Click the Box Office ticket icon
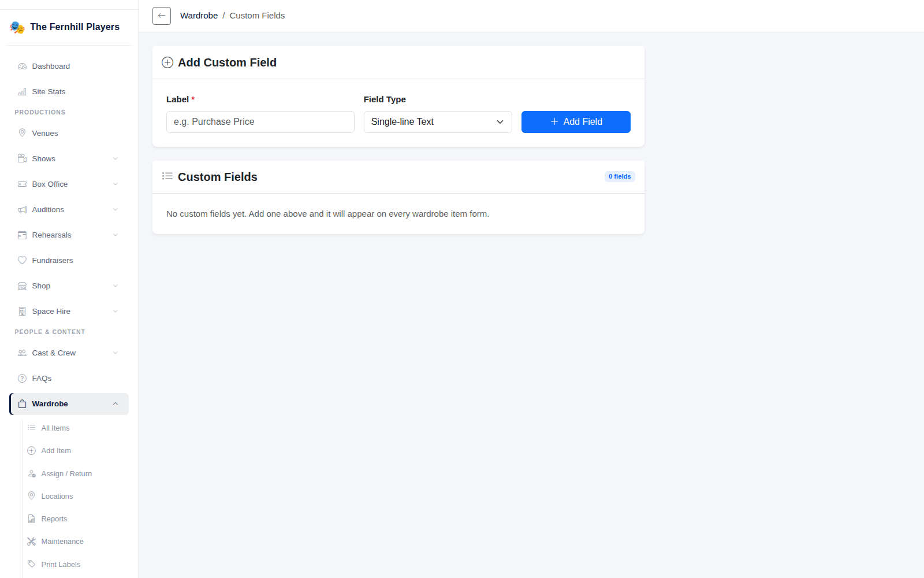 tap(22, 184)
